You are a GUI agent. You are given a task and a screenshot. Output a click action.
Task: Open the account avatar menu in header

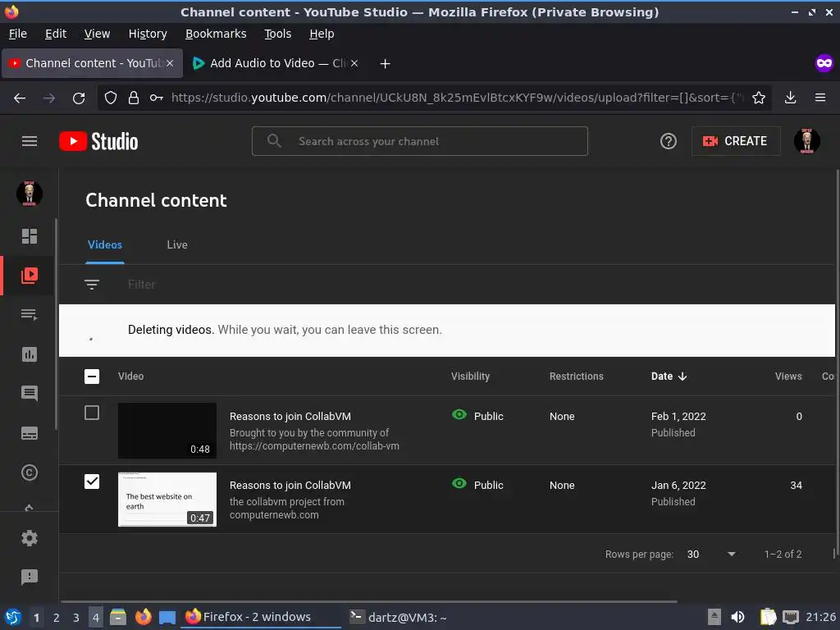pos(807,141)
